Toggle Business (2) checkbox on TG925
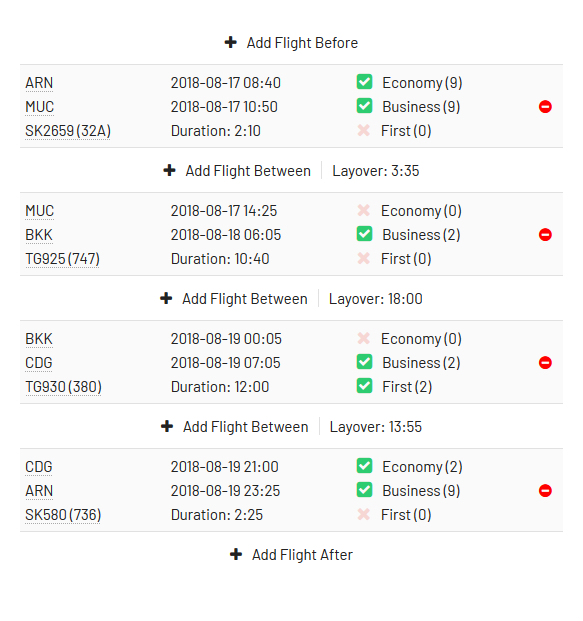Screen dimensions: 583x621 point(364,234)
